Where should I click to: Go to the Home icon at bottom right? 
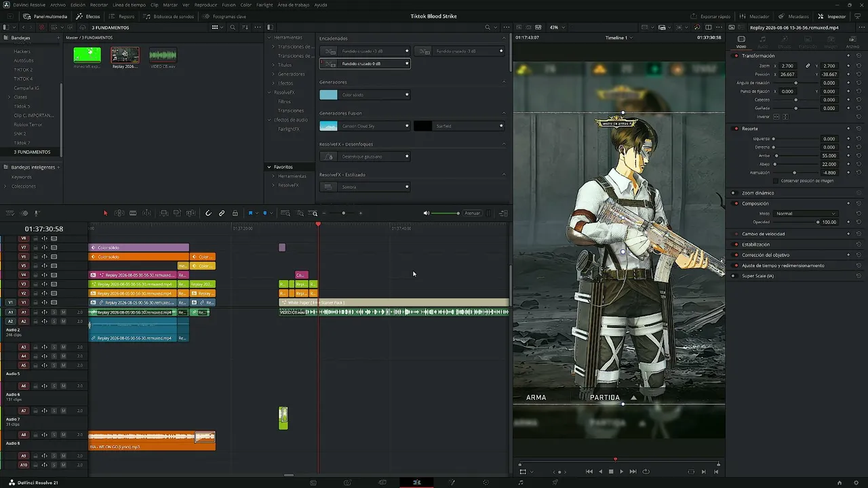839,482
